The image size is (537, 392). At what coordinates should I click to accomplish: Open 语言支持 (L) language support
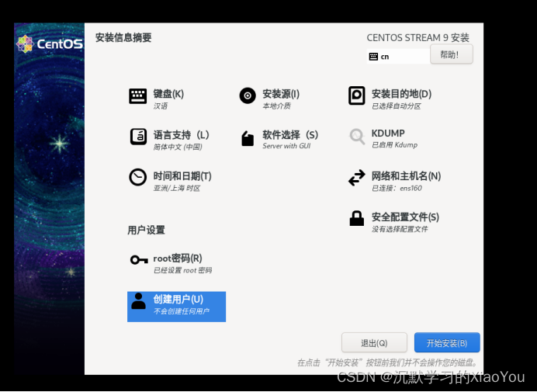181,135
